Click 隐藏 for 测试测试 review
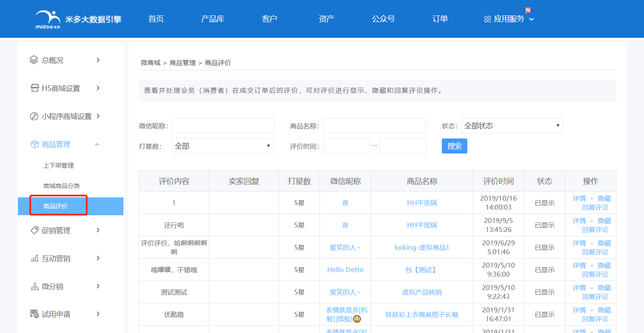Image resolution: width=644 pixels, height=333 pixels. click(x=604, y=288)
